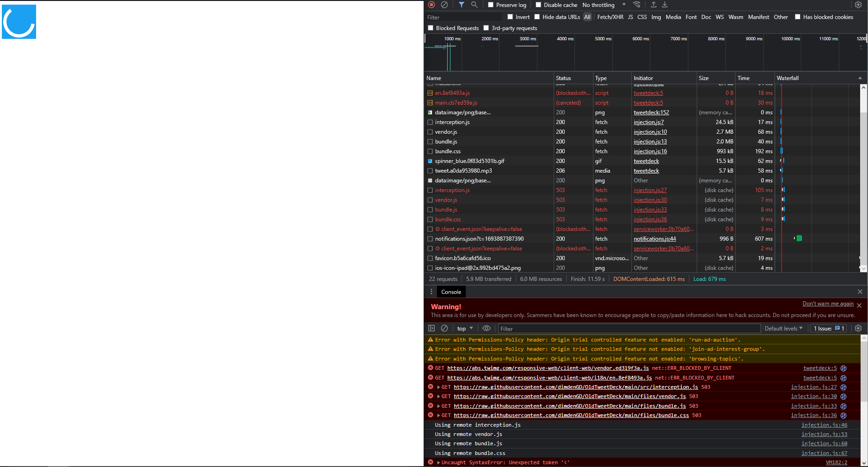This screenshot has width=868, height=467.
Task: Create a live expression in Console
Action: point(487,328)
